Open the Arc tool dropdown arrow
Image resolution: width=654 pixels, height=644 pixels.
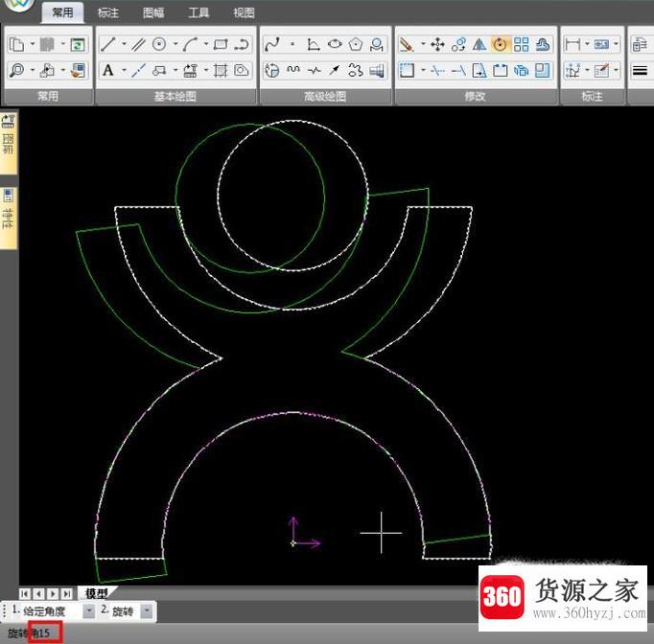coord(206,44)
